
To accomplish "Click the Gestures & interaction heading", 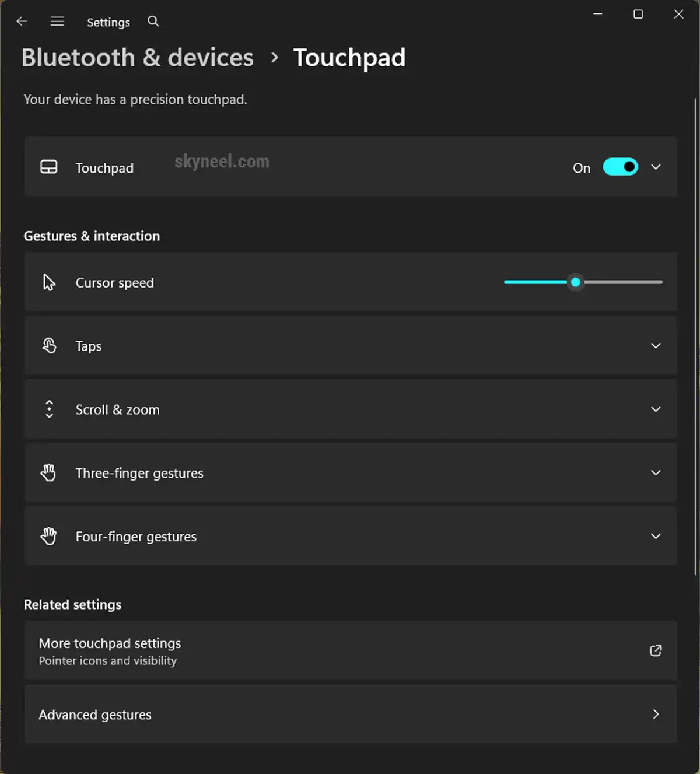I will (x=92, y=236).
